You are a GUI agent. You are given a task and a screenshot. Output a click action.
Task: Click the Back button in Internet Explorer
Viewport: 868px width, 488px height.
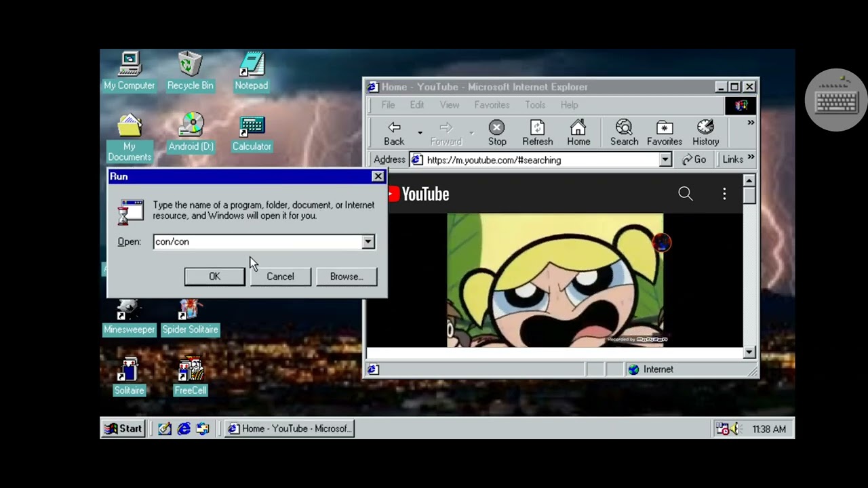tap(394, 133)
